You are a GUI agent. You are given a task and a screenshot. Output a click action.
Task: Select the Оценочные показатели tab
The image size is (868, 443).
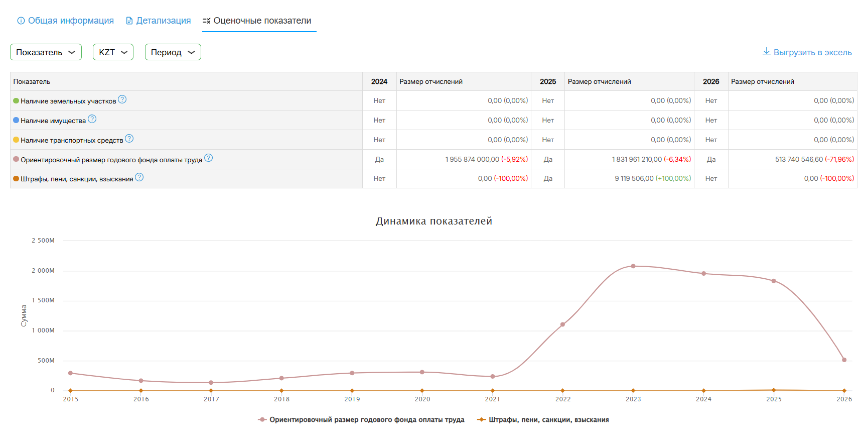pyautogui.click(x=262, y=21)
